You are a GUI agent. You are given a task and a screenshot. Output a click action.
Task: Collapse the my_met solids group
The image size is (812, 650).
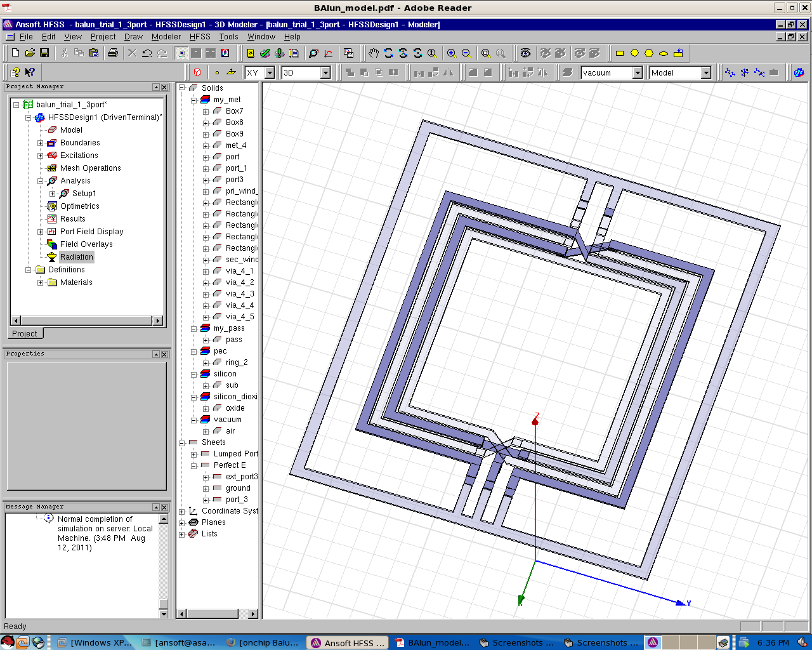194,100
